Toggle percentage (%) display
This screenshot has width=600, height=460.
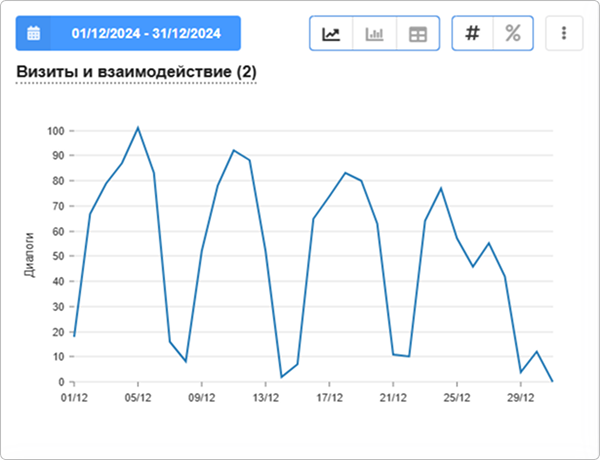[512, 33]
